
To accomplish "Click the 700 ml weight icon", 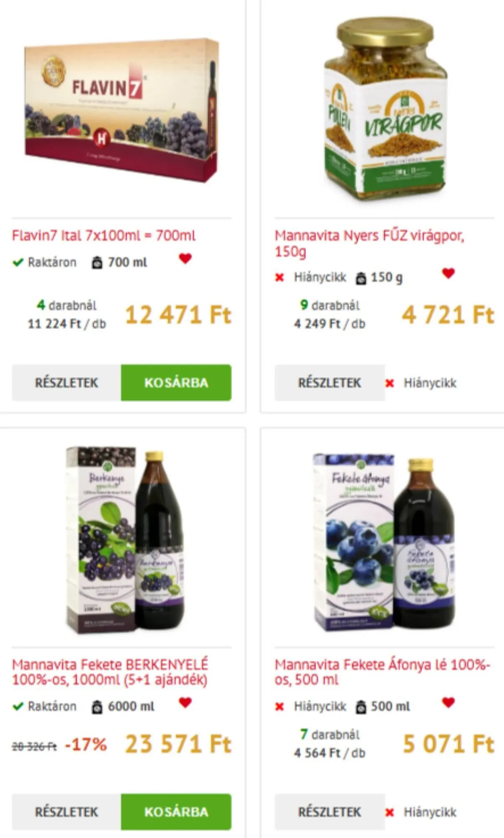I will click(x=97, y=263).
